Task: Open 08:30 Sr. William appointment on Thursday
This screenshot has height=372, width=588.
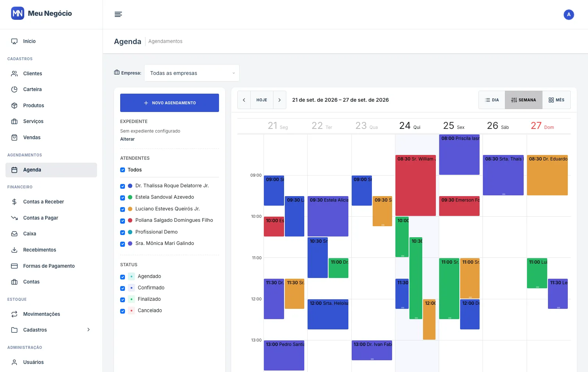Action: [x=416, y=185]
